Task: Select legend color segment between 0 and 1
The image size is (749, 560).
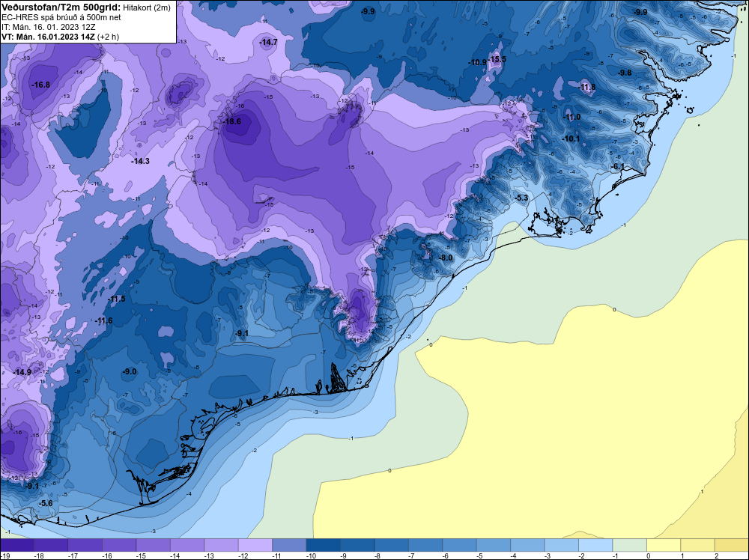Action: [664, 545]
